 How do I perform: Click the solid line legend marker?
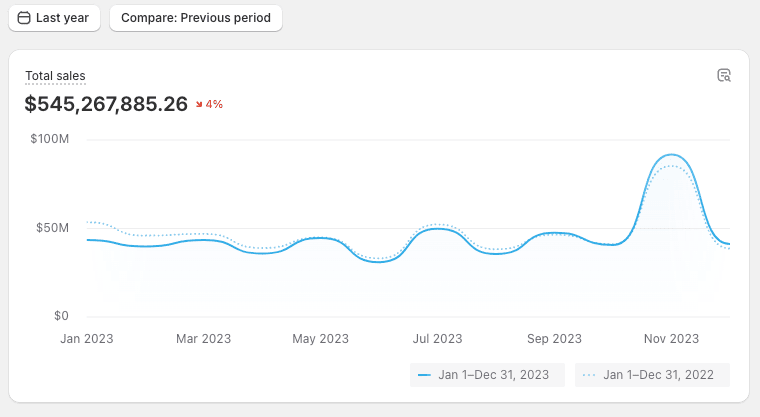click(x=424, y=375)
